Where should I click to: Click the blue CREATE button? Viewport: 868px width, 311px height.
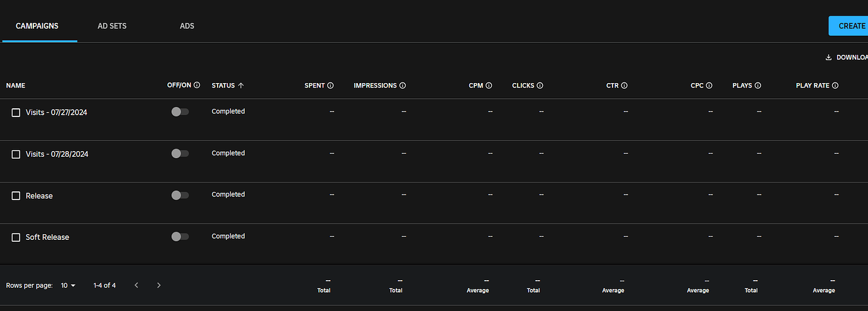tap(849, 26)
